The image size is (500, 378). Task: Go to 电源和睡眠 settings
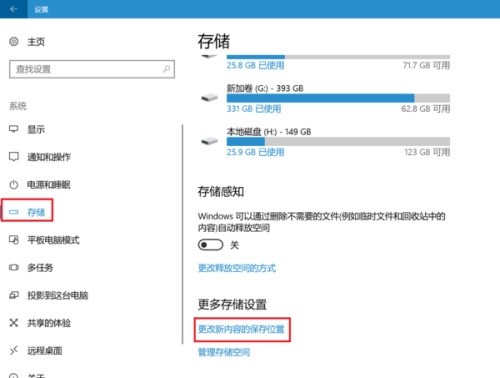[49, 184]
